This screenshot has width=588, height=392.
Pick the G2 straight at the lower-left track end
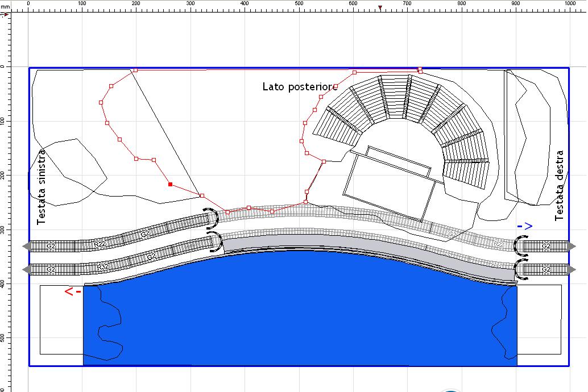[51, 269]
